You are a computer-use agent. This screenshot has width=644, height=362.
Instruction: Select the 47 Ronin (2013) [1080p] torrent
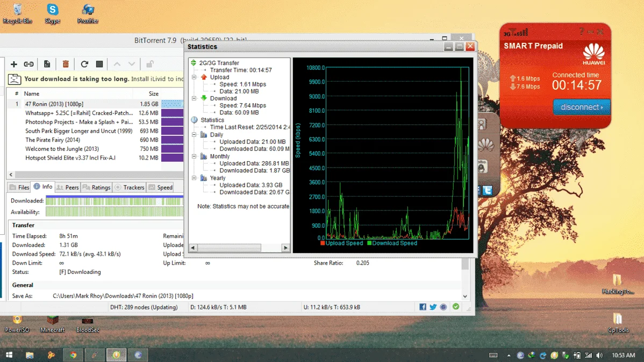point(95,104)
